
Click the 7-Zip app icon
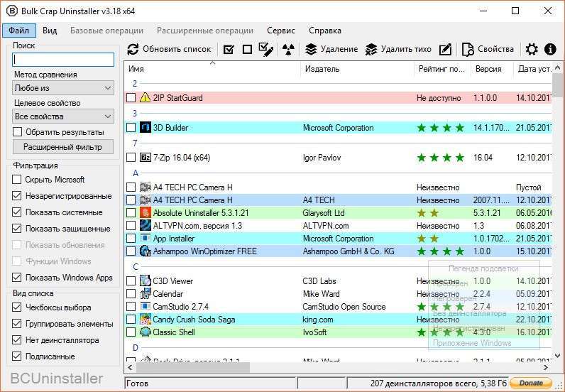tap(145, 157)
